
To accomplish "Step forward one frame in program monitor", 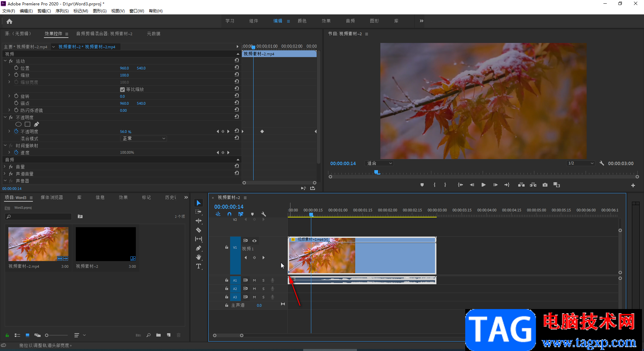I will (495, 185).
